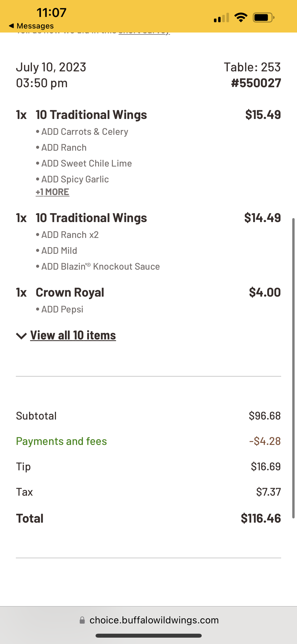Tap the Messages back label
The image size is (297, 644).
(35, 26)
